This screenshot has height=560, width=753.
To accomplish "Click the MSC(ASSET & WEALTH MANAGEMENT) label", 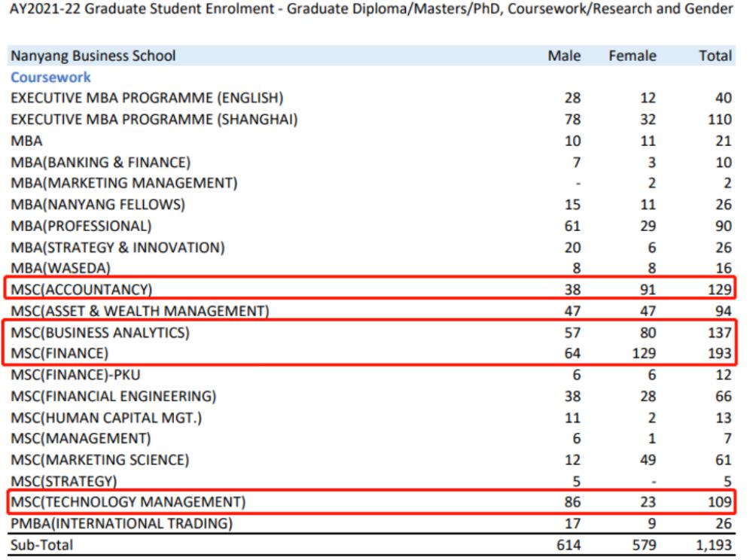I will tap(139, 312).
